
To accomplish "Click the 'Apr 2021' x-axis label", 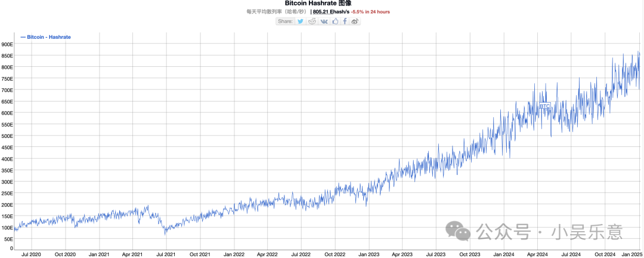I will coord(132,254).
